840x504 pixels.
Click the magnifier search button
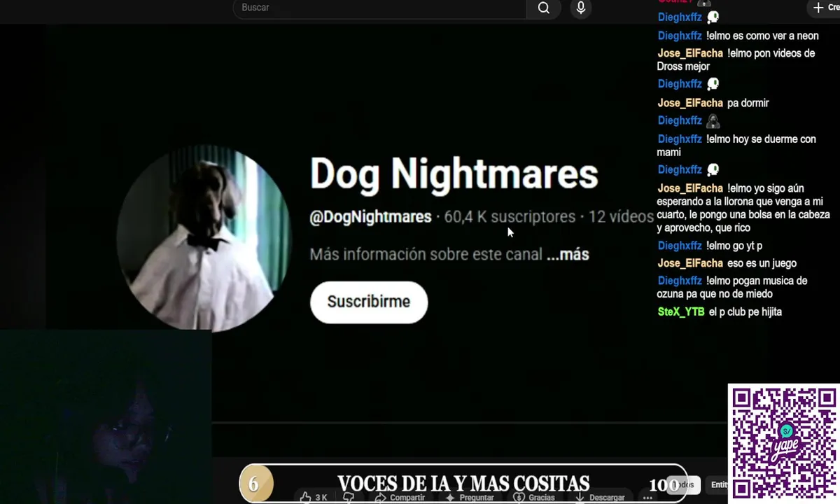click(544, 8)
